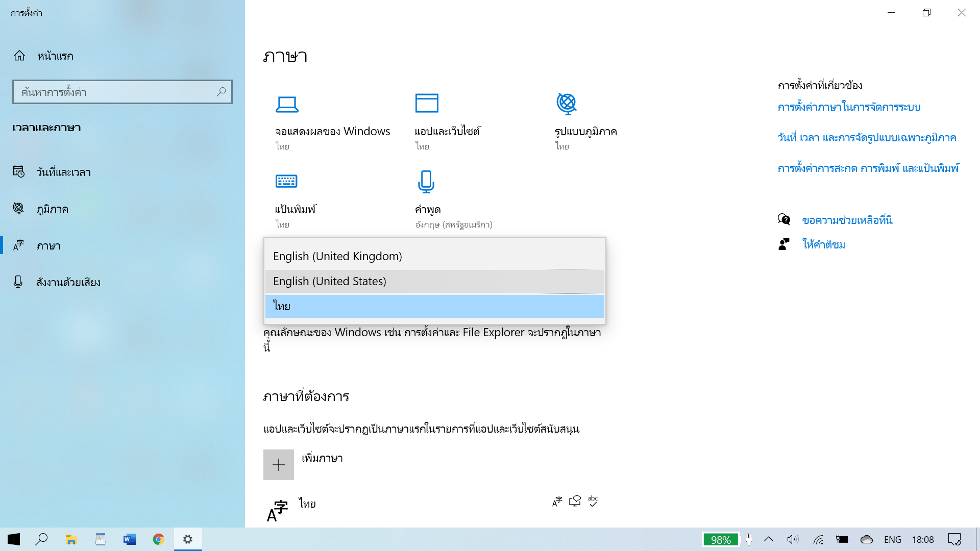980x551 pixels.
Task: Open ภาษา settings page in sidebar
Action: point(122,246)
